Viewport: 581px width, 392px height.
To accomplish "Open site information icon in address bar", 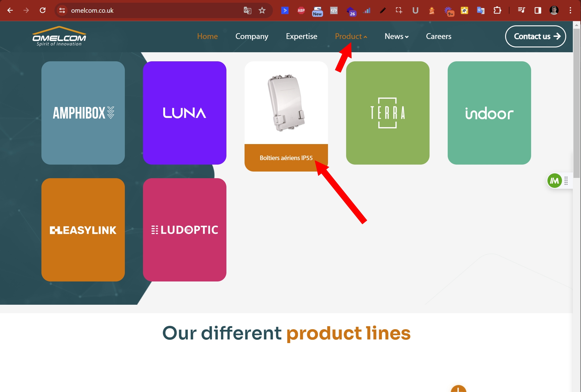I will coord(62,10).
